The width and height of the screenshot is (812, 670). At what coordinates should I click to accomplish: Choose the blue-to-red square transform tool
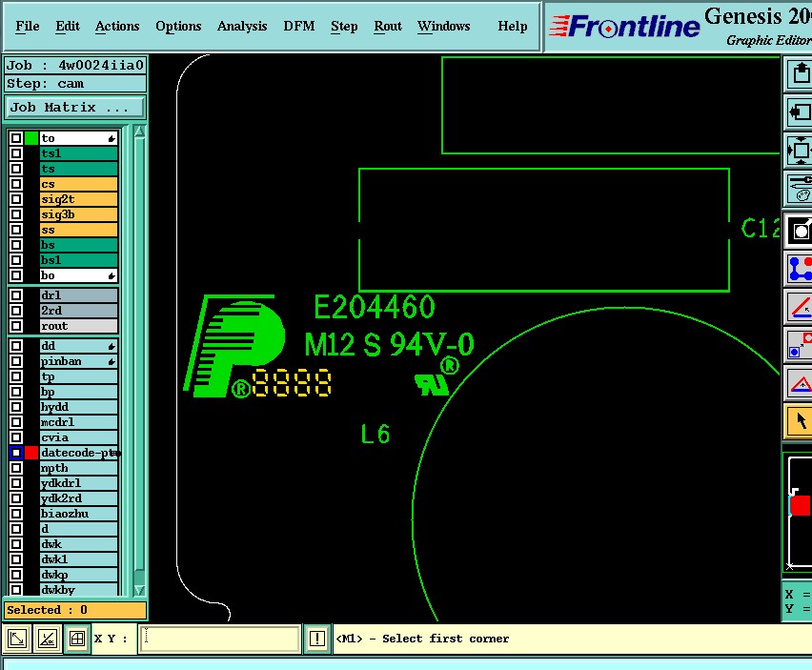click(799, 345)
